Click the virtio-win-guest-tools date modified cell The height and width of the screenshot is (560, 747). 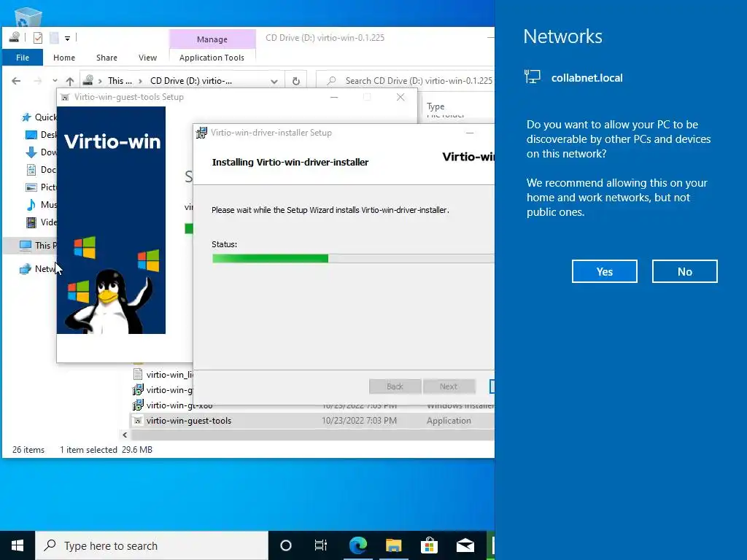click(x=359, y=421)
